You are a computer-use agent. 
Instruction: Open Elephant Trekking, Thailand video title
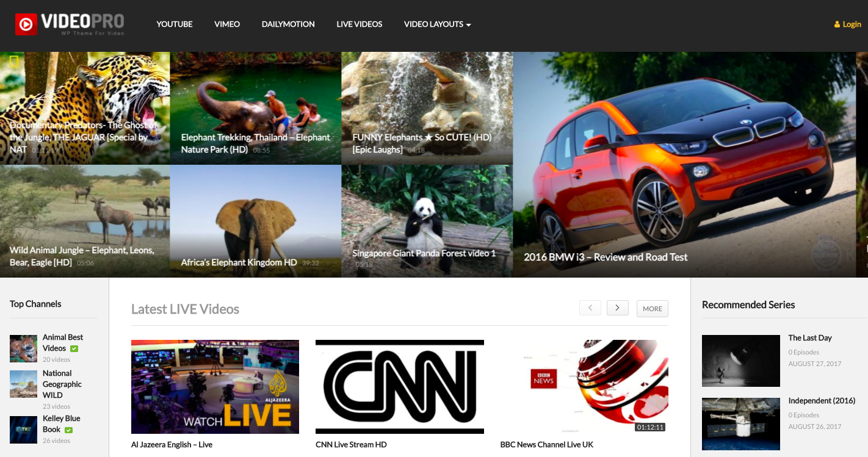(256, 143)
